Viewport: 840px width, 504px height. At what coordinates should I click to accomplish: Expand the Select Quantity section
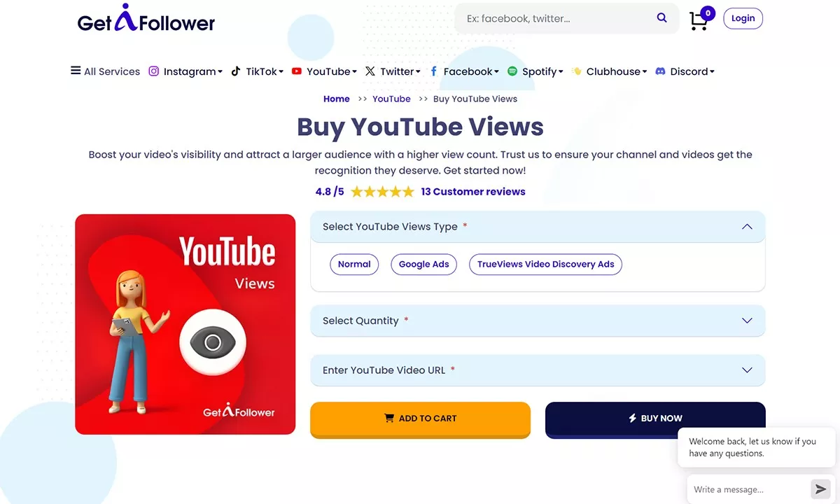537,321
